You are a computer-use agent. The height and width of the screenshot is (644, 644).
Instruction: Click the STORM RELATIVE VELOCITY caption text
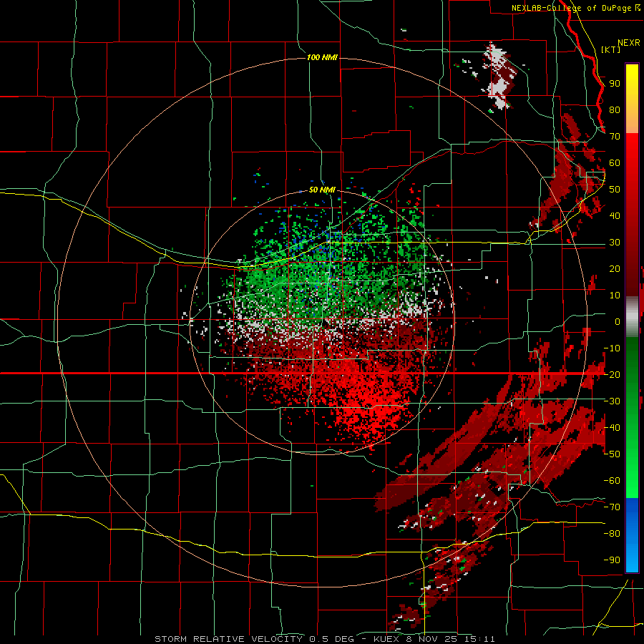click(228, 639)
